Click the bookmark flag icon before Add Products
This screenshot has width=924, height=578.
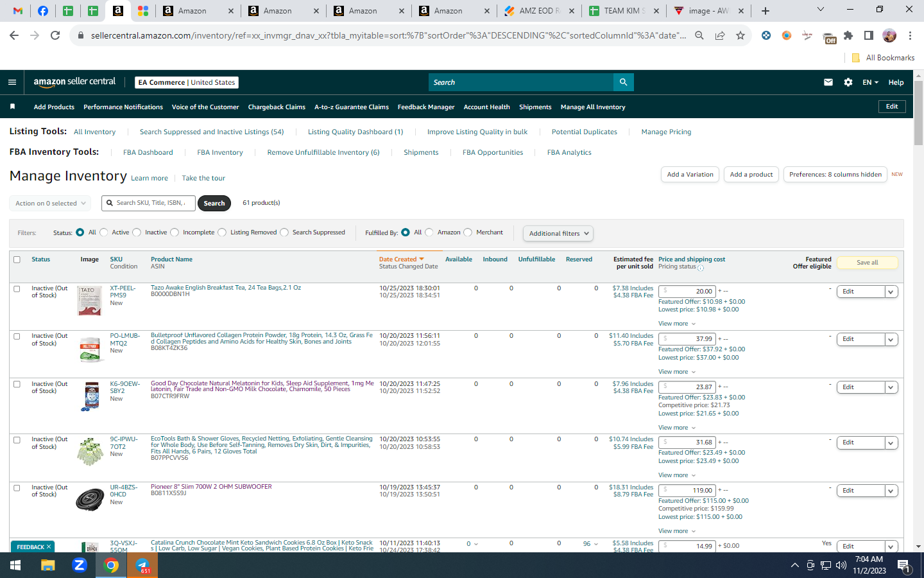[x=12, y=107]
